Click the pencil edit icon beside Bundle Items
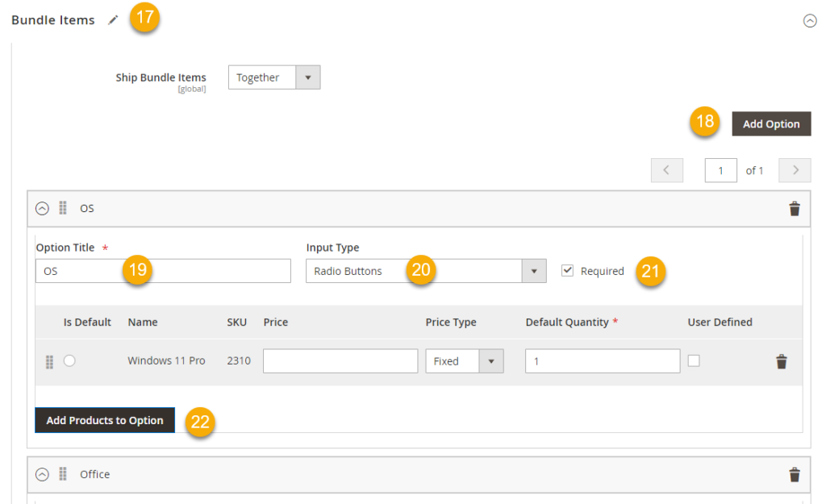 pos(113,20)
